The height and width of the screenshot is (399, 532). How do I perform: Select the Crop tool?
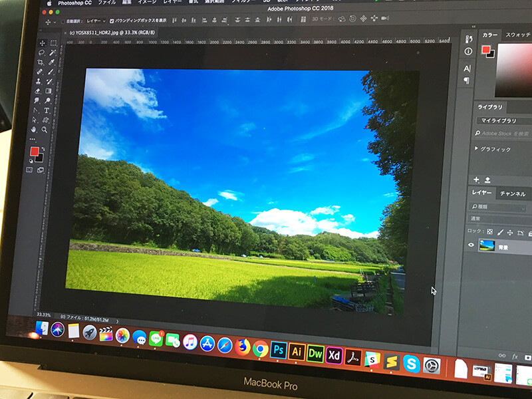click(x=41, y=62)
